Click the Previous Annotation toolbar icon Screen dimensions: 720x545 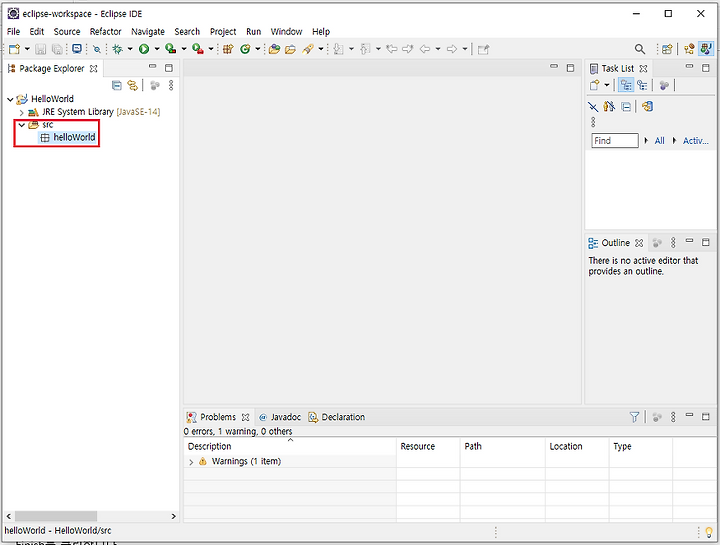click(366, 49)
